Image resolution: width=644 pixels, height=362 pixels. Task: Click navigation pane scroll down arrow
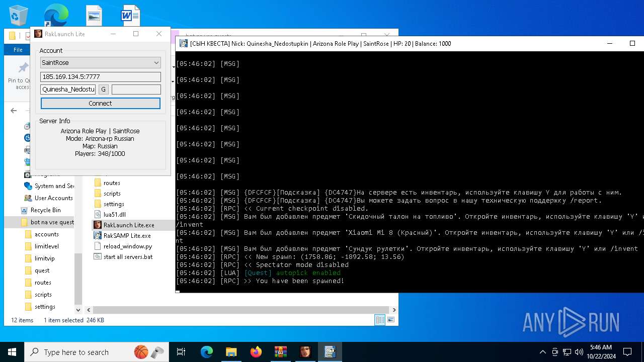click(78, 310)
